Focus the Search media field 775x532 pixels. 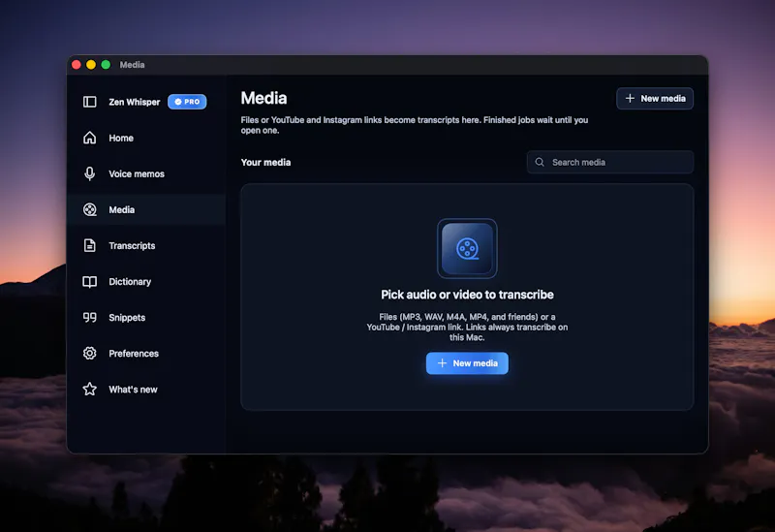pos(610,162)
